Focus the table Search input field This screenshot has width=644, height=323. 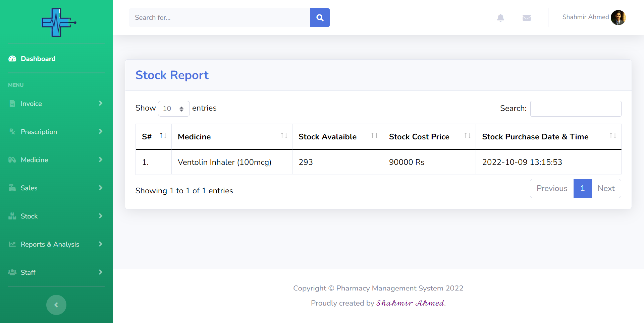(x=576, y=109)
